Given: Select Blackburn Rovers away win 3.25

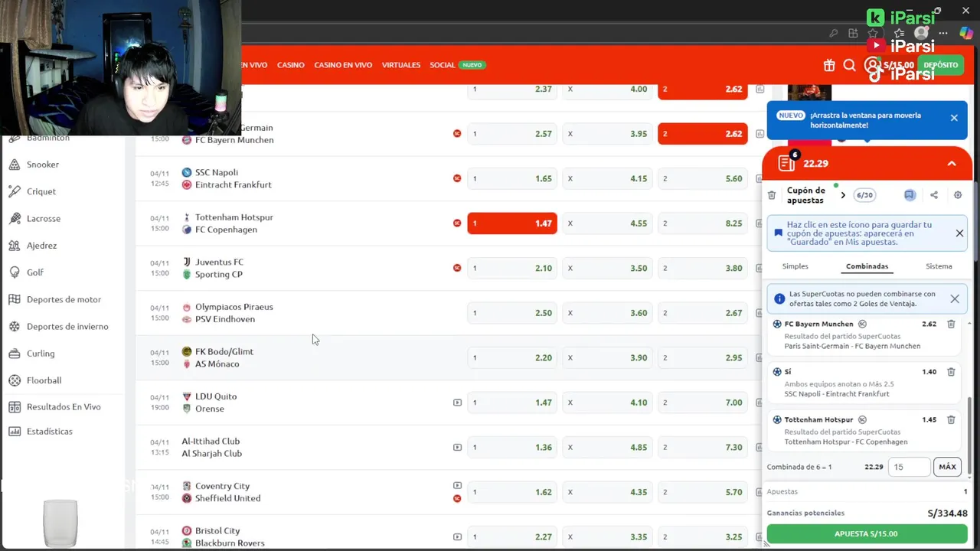Looking at the screenshot, I should tap(702, 536).
